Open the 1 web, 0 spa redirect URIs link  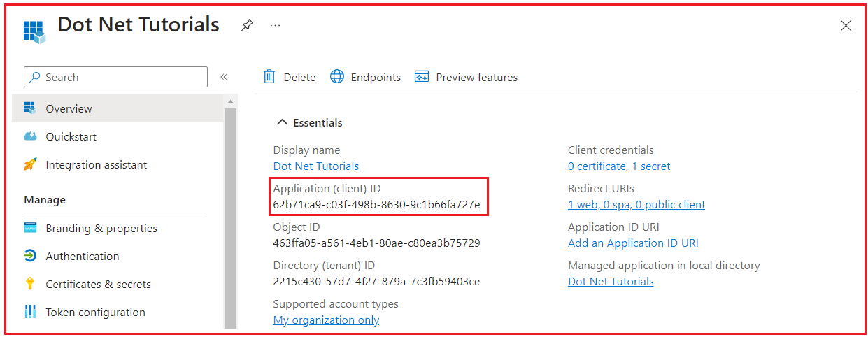point(636,205)
